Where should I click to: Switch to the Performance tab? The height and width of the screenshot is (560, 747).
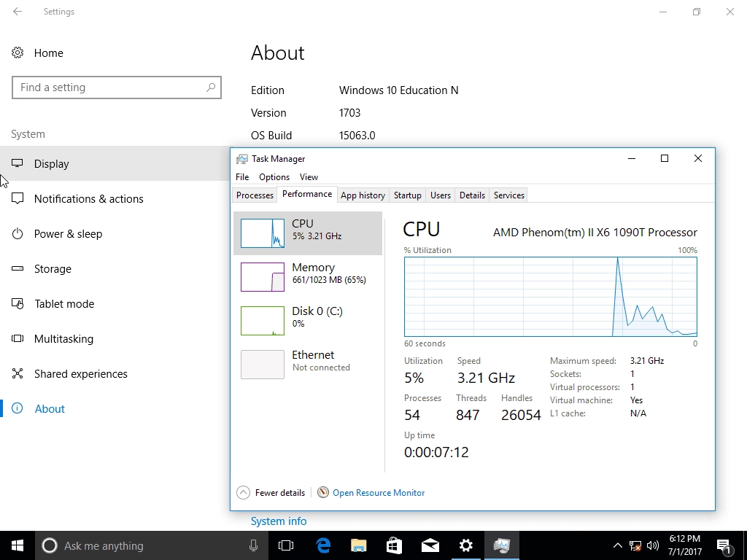[307, 194]
